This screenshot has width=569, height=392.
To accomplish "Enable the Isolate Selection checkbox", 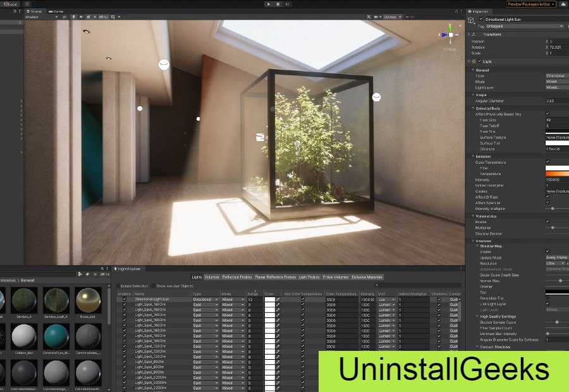I will point(118,286).
